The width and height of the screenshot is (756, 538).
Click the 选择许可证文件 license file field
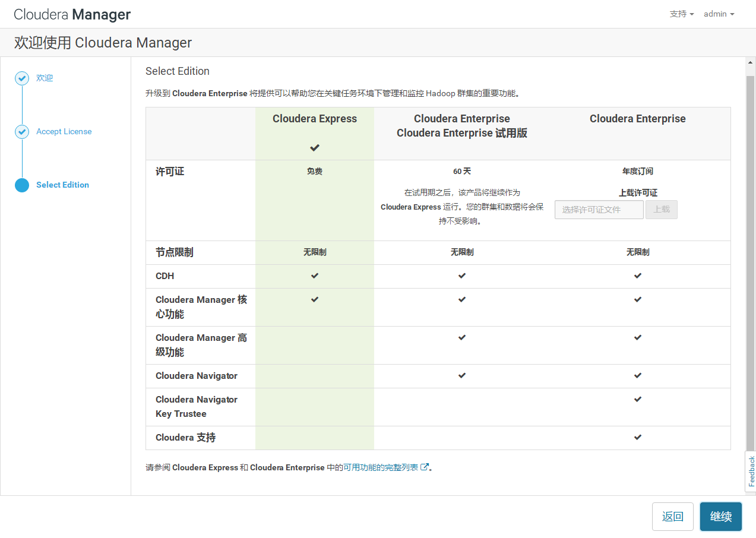[x=599, y=210]
